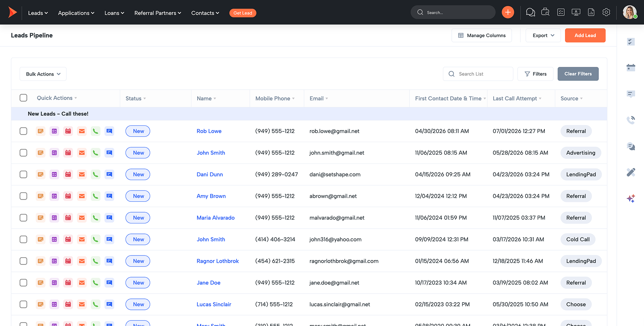
Task: Send text message to Maria Alvarado
Action: tap(109, 218)
